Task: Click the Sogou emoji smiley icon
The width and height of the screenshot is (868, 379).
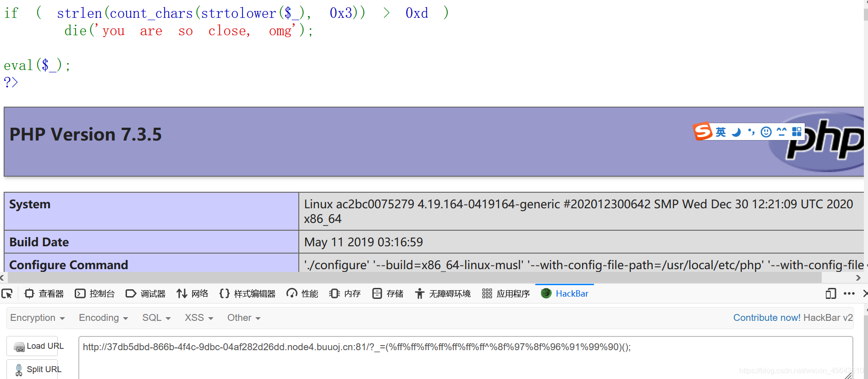Action: click(766, 132)
